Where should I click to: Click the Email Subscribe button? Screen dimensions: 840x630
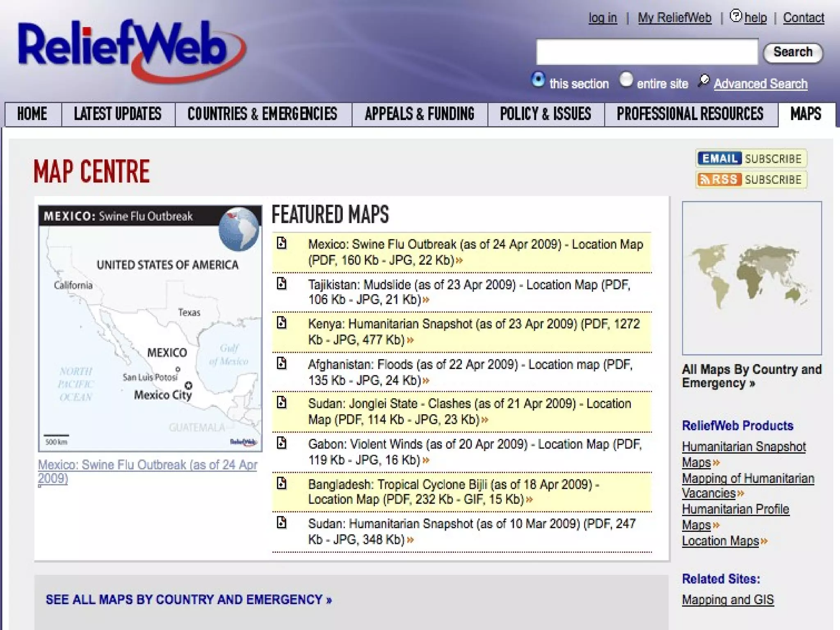(751, 159)
